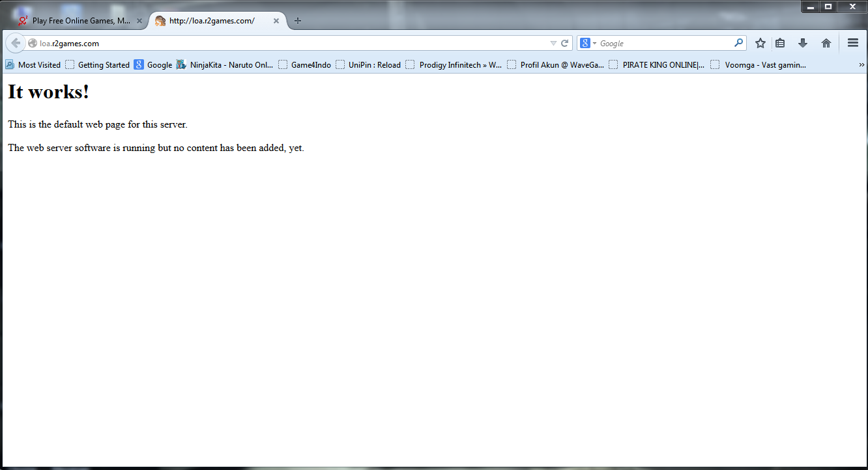Open NinjaKita Naruto Online bookmark
868x470 pixels.
click(225, 65)
